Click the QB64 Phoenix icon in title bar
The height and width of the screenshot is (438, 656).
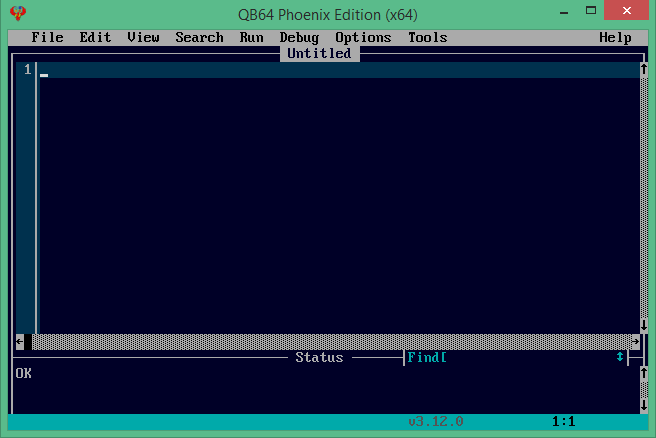pos(18,13)
